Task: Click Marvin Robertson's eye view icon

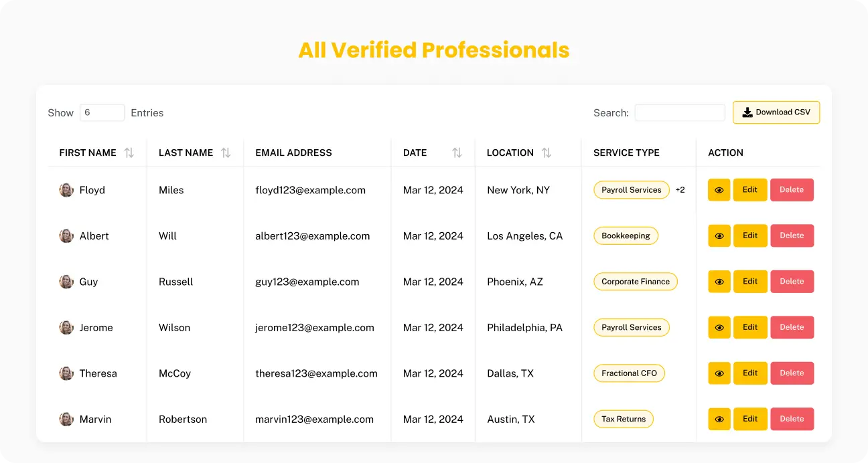Action: (x=719, y=419)
